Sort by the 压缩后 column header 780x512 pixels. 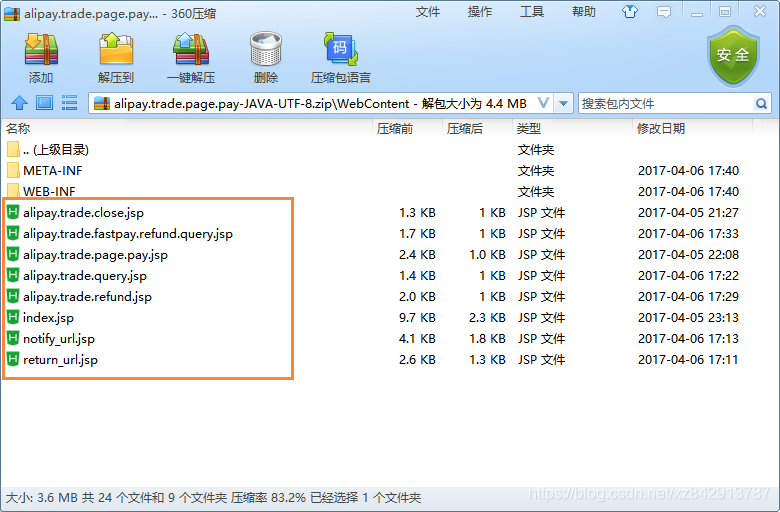478,129
